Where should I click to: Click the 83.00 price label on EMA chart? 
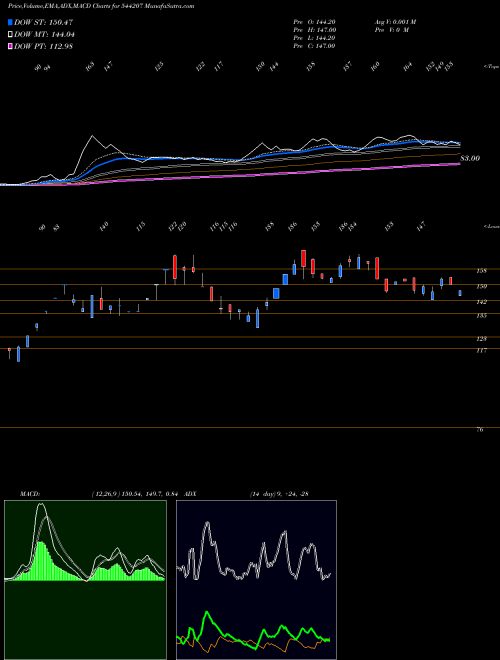point(470,159)
